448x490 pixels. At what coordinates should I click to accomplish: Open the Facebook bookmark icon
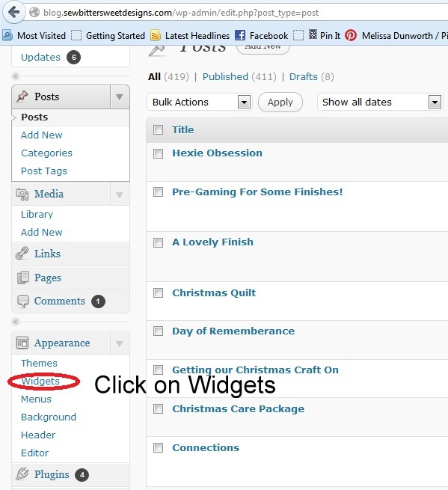(x=240, y=35)
